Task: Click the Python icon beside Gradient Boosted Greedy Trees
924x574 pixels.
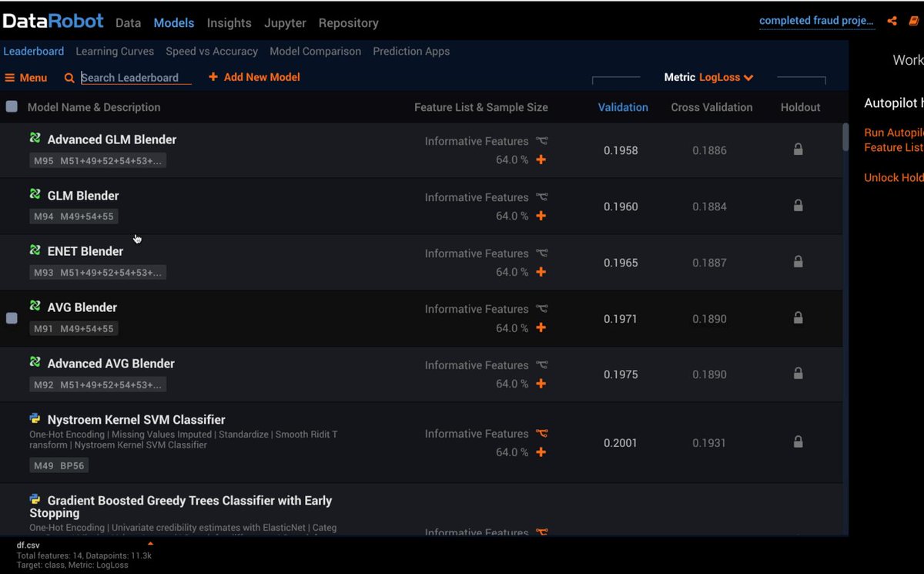Action: [x=35, y=499]
